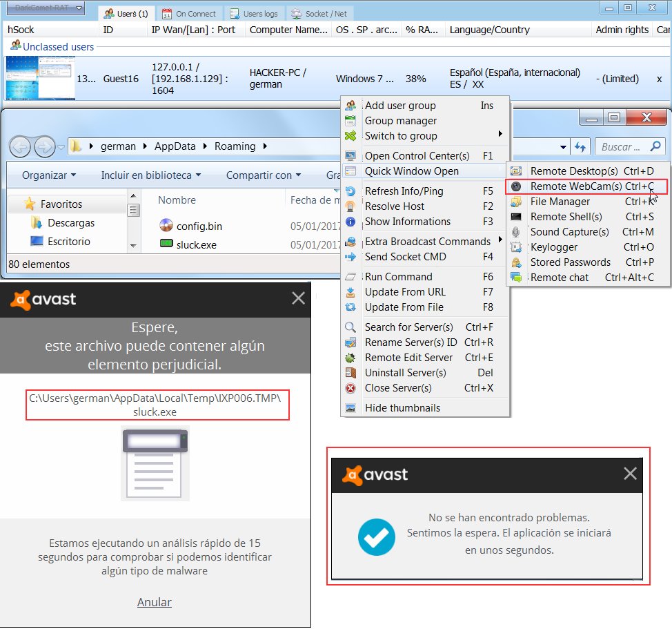Select Run Command menu entry
The width and height of the screenshot is (672, 629).
point(425,277)
